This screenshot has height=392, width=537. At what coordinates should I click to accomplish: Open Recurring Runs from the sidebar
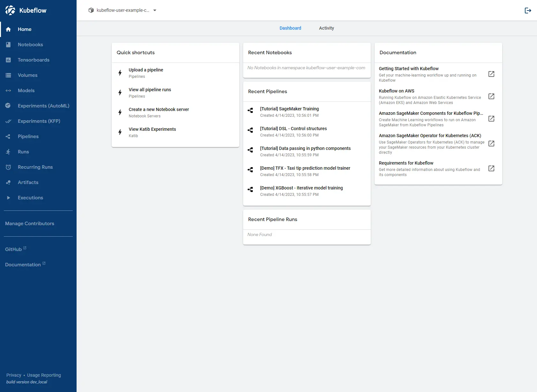(x=38, y=167)
